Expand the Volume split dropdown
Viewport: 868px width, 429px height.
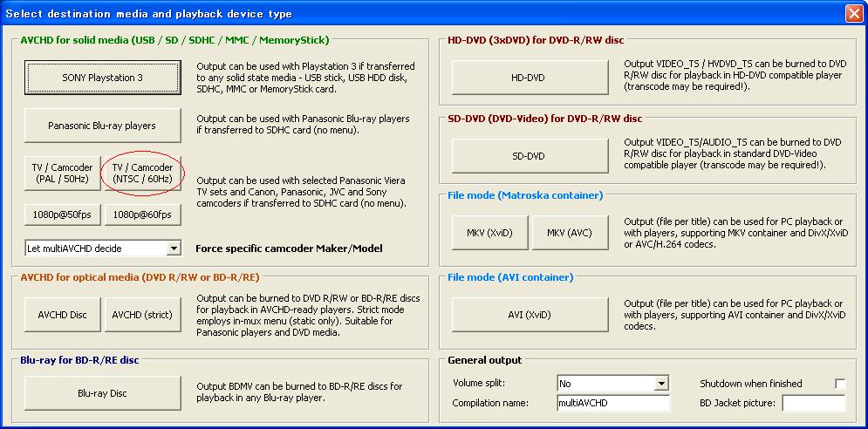pos(661,384)
